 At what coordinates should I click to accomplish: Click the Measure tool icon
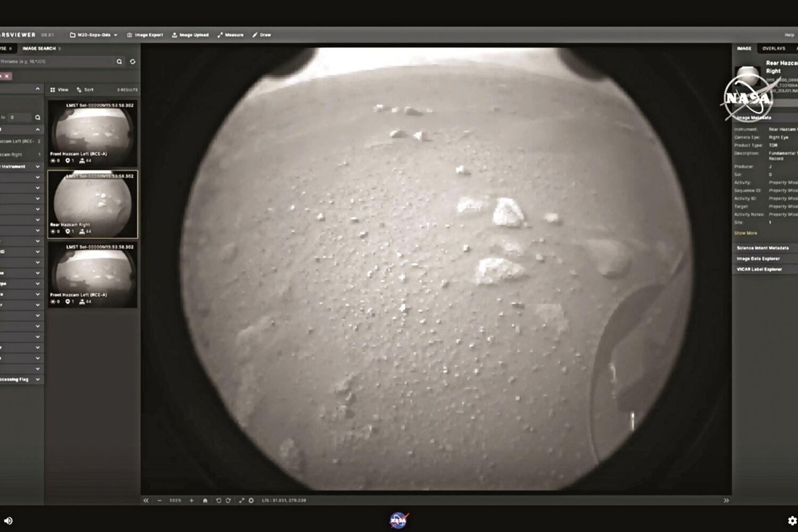[x=220, y=35]
